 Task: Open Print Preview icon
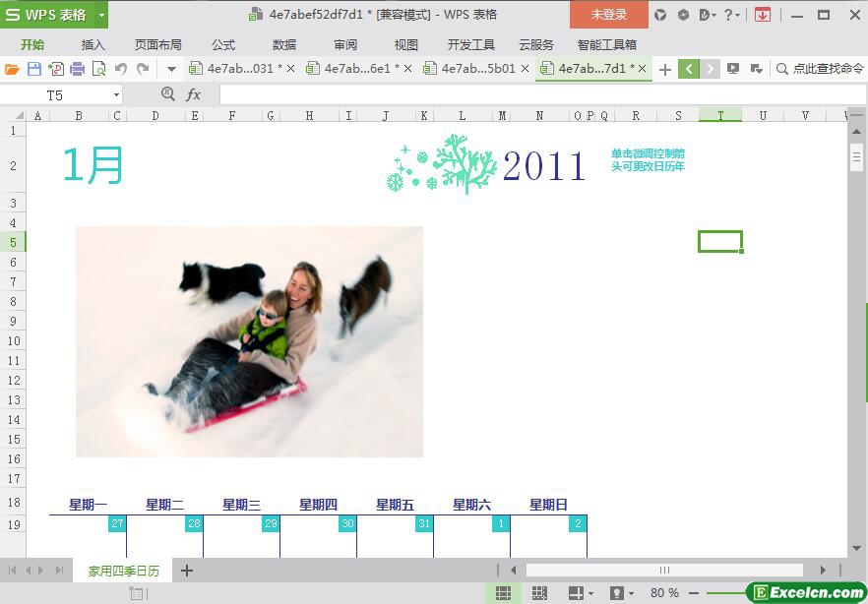pos(99,69)
